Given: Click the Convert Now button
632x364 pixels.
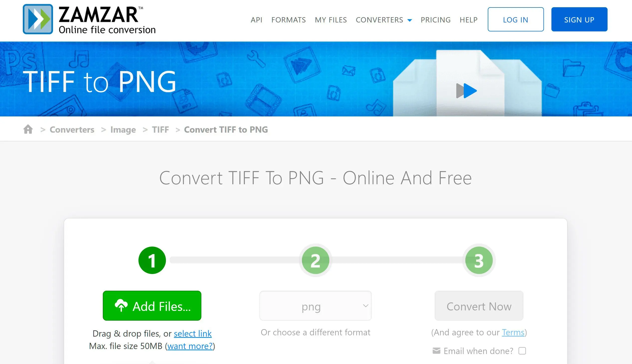Looking at the screenshot, I should click(x=479, y=306).
